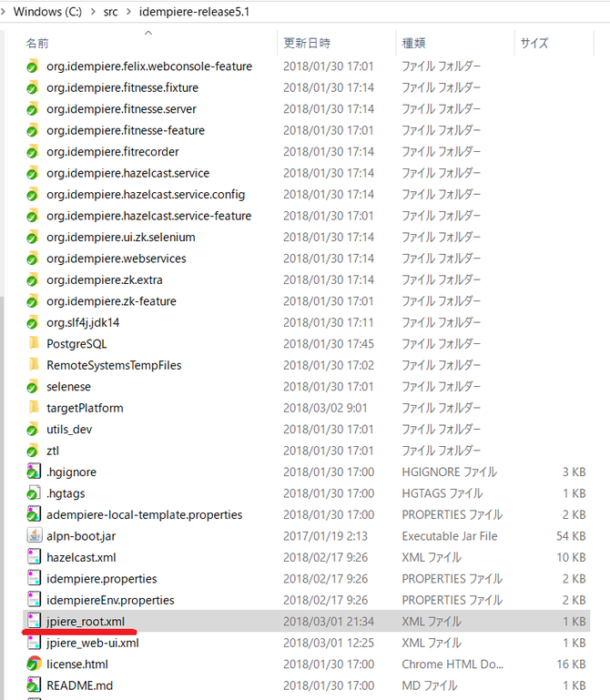This screenshot has width=610, height=700.
Task: Navigate to src in the address bar
Action: 111,12
